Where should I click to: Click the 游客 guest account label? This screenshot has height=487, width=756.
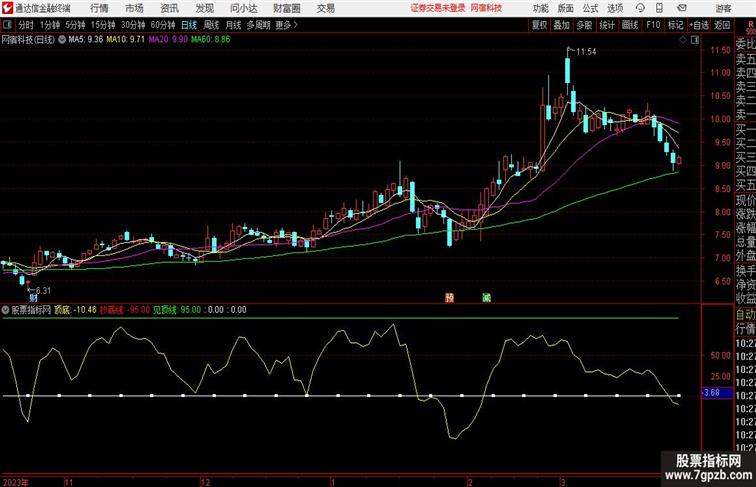point(723,8)
